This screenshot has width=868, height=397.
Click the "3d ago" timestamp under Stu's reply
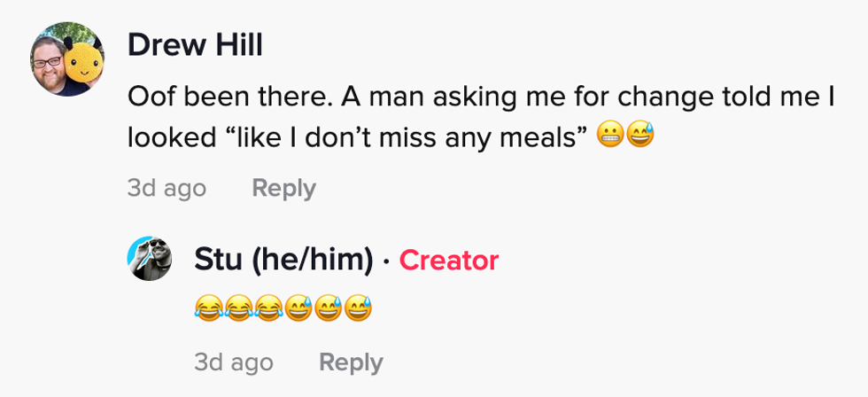pos(234,362)
